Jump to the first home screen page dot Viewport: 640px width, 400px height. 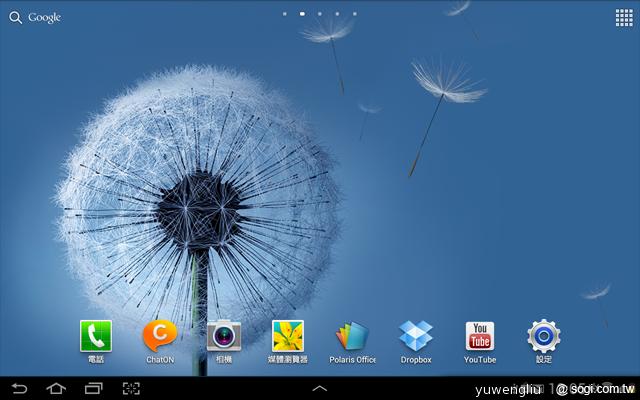tap(285, 15)
